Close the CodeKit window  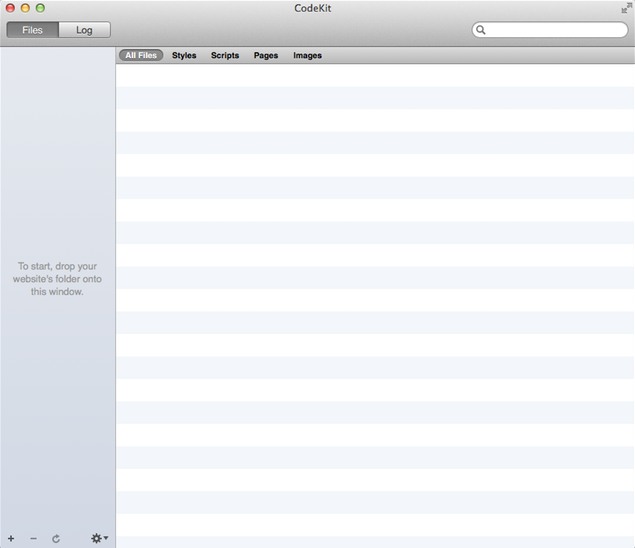(x=10, y=8)
